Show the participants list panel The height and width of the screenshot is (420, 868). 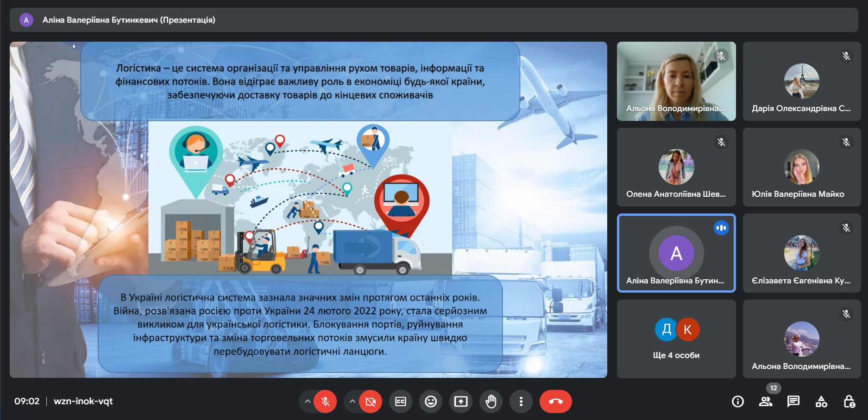(x=766, y=401)
